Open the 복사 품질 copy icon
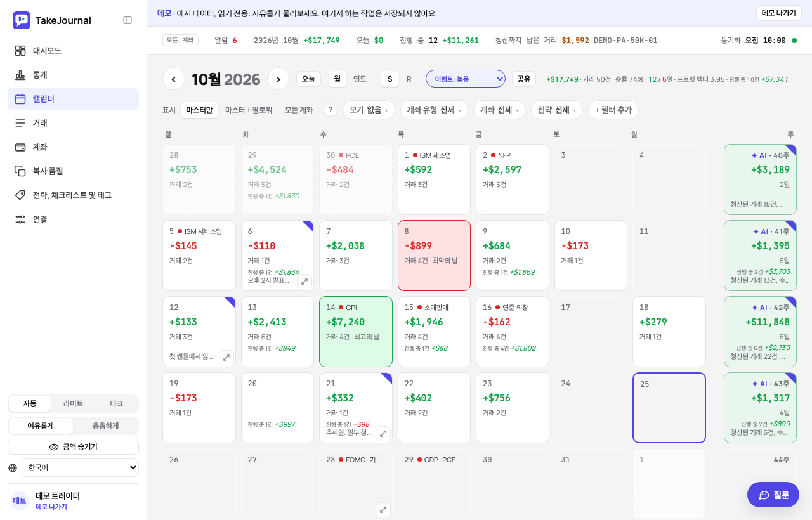Viewport: 812px width, 520px height. click(20, 171)
